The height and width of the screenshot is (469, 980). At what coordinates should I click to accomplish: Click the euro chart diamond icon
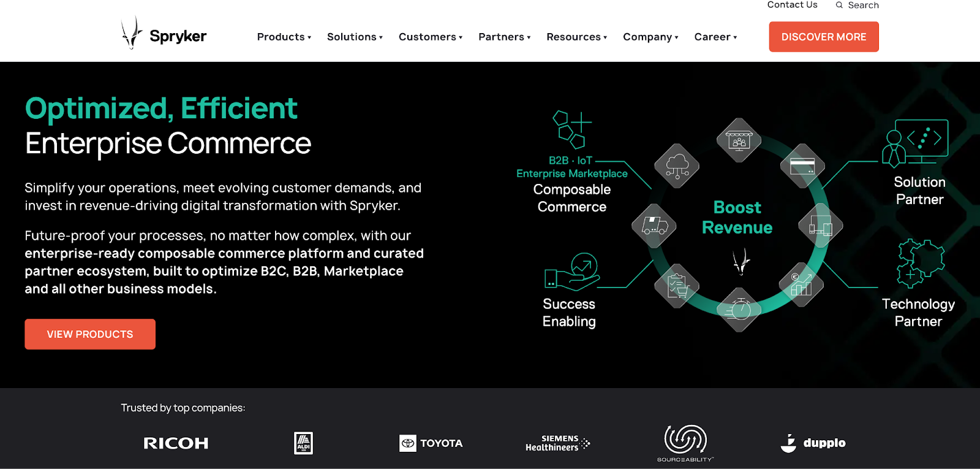(x=801, y=286)
